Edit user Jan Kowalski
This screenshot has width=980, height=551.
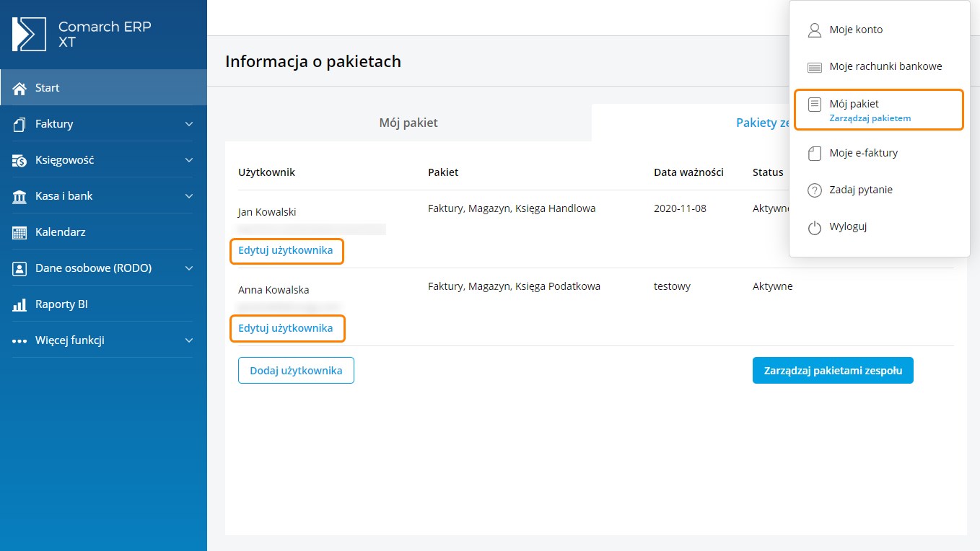pyautogui.click(x=286, y=250)
